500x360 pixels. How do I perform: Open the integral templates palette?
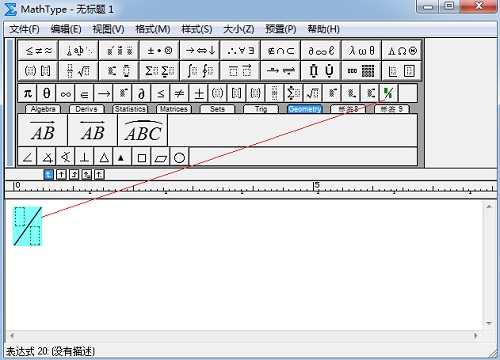200,71
